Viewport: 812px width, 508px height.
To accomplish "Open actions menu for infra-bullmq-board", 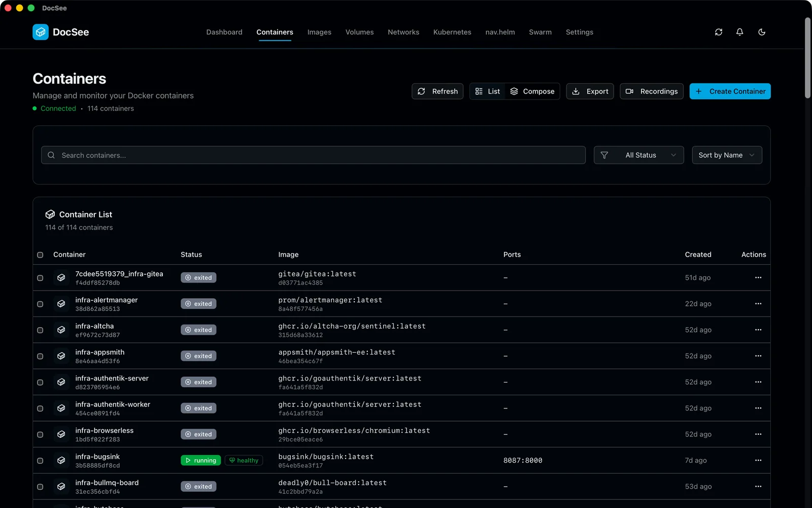I will pyautogui.click(x=758, y=486).
